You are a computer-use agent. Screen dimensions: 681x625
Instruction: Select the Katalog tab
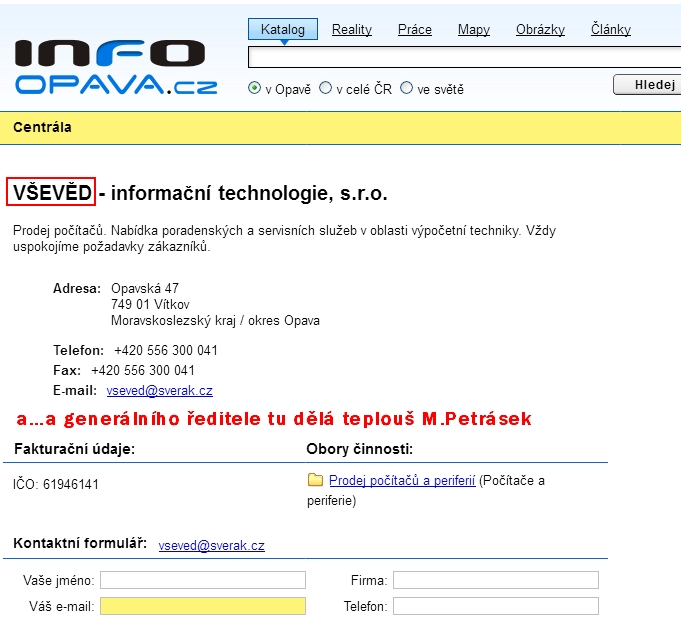coord(283,29)
